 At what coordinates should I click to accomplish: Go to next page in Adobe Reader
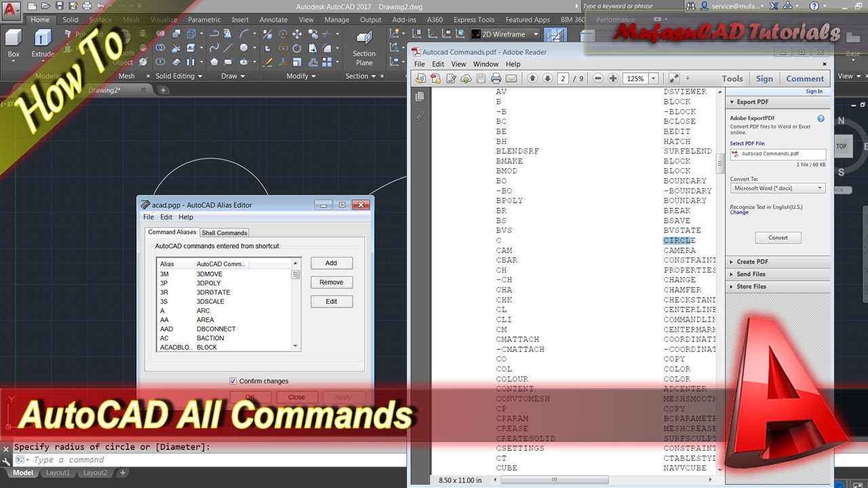(x=547, y=79)
